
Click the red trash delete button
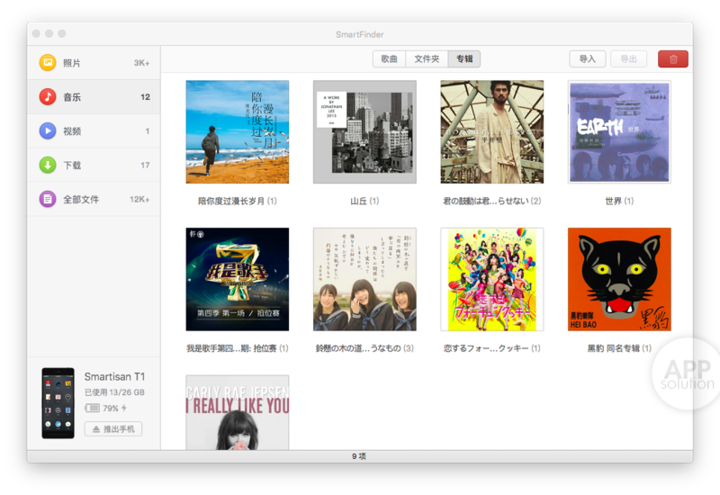(x=672, y=59)
